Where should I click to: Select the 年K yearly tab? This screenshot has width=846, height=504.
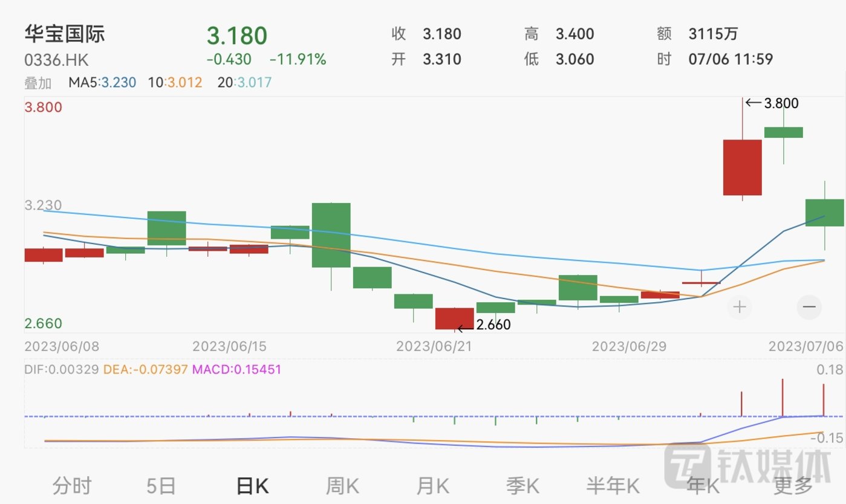click(x=703, y=485)
